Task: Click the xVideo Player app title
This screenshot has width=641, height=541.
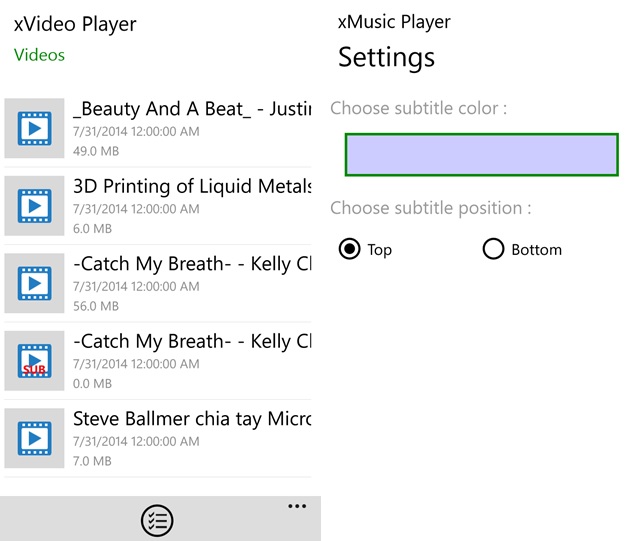Action: click(x=75, y=24)
